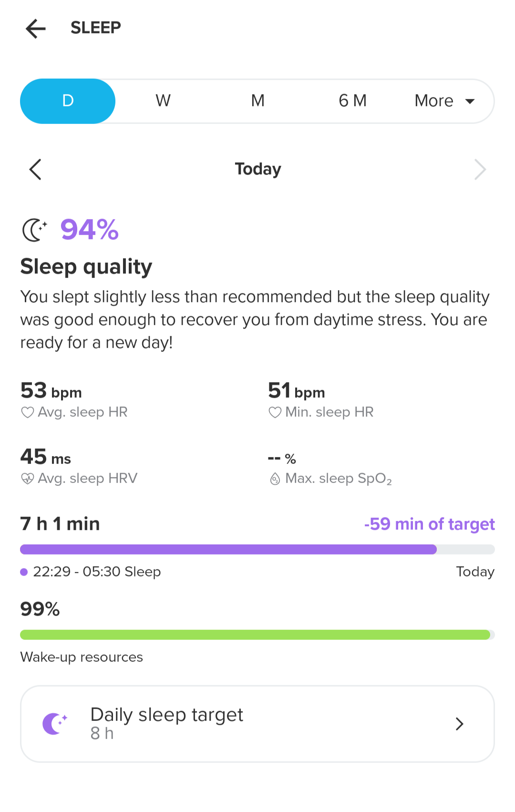Expand Daily sleep target with its chevron

pos(459,724)
